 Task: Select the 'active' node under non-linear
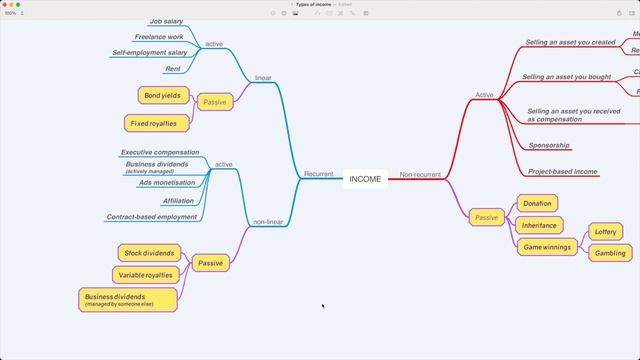pyautogui.click(x=224, y=164)
